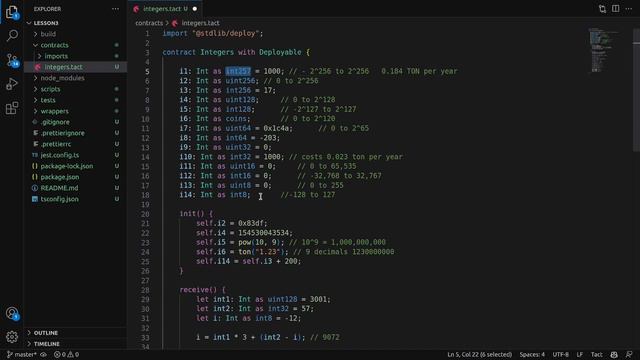Image resolution: width=640 pixels, height=360 pixels.
Task: Click the master* branch indicator in status bar
Action: 22,355
